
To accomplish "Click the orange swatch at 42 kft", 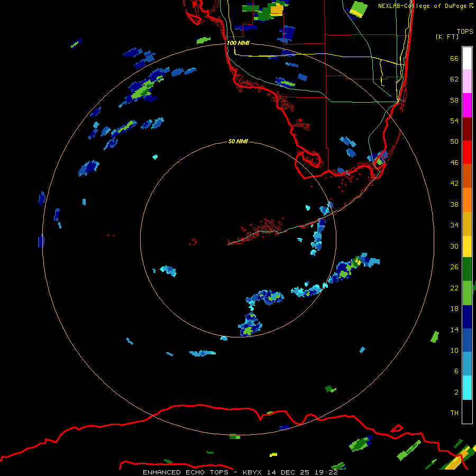I will (467, 199).
